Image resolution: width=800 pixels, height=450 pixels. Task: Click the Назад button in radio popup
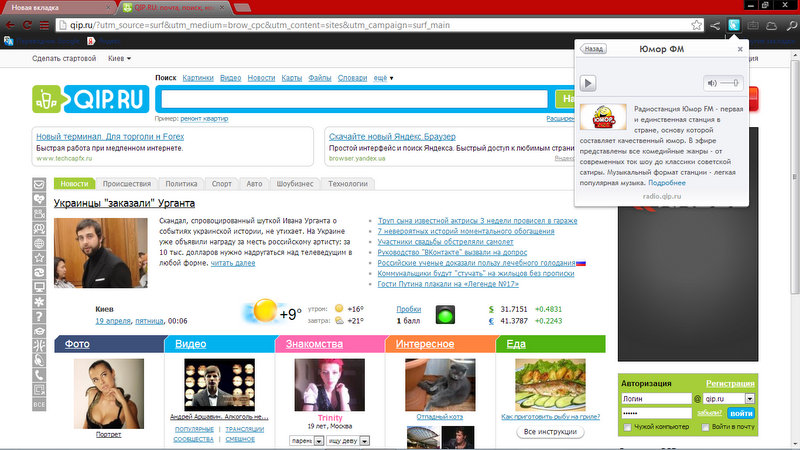coord(593,49)
